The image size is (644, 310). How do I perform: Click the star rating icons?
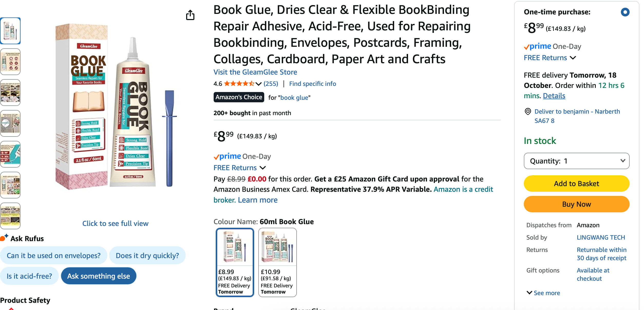click(239, 84)
